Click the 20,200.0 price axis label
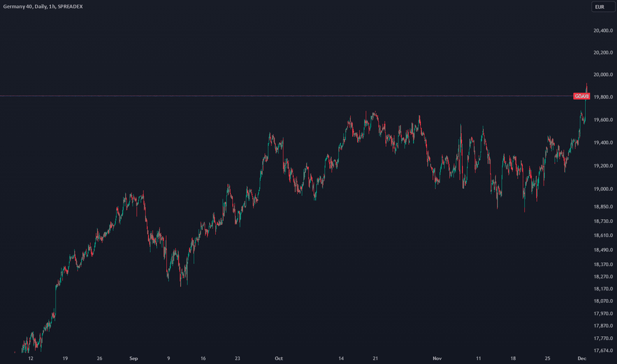Screen dimensions: 617x364 pyautogui.click(x=603, y=52)
